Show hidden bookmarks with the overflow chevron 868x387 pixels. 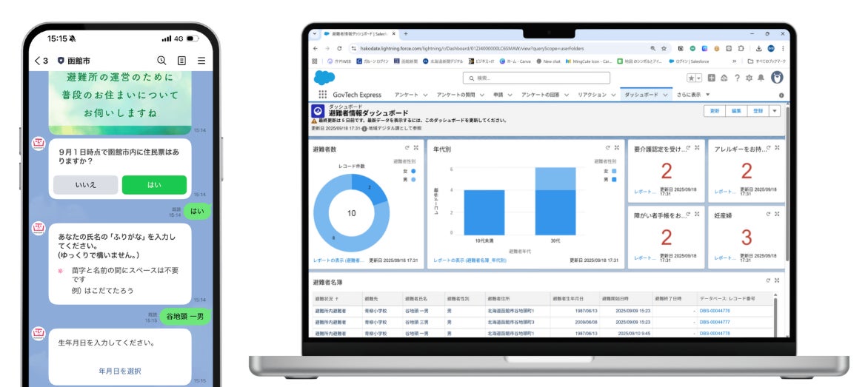pyautogui.click(x=735, y=61)
